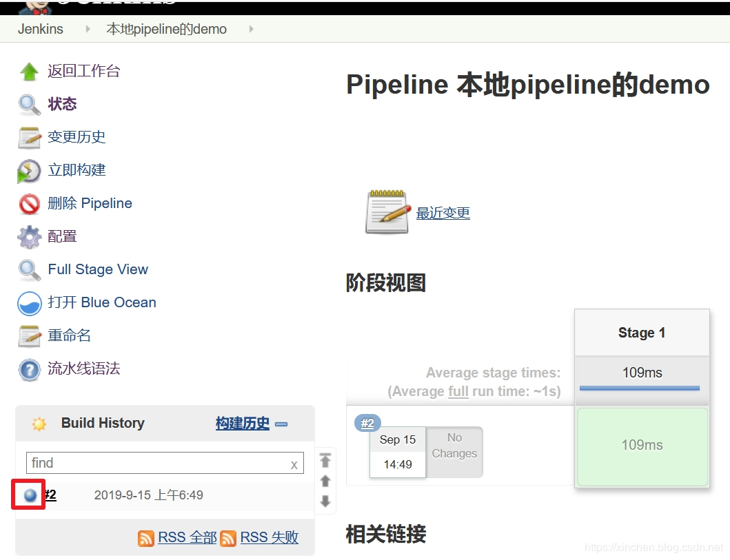The image size is (730, 560).
Task: Click the average 109ms stage time
Action: 642,373
